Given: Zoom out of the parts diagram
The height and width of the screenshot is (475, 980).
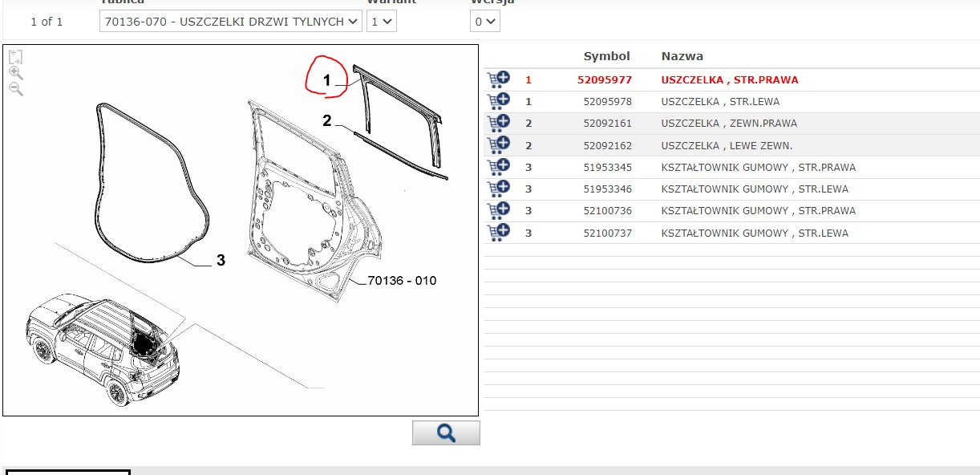Looking at the screenshot, I should 16,88.
